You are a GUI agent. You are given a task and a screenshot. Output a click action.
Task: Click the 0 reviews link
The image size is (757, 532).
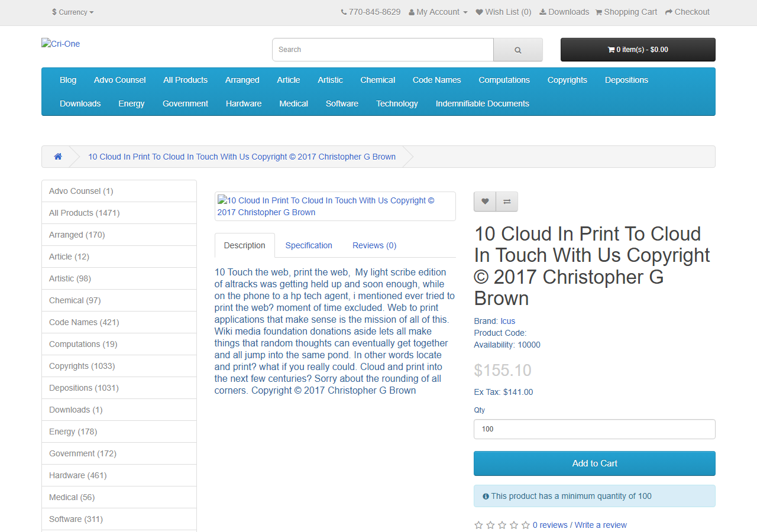click(550, 525)
